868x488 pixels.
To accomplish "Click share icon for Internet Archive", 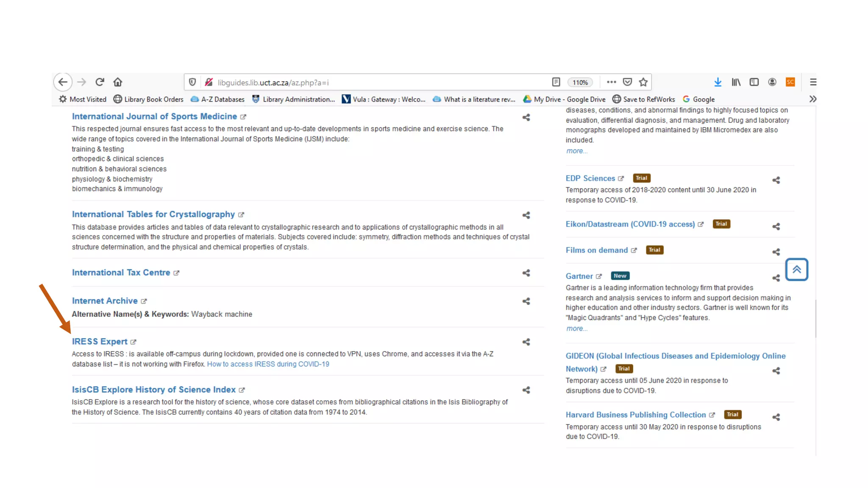I will coord(526,301).
